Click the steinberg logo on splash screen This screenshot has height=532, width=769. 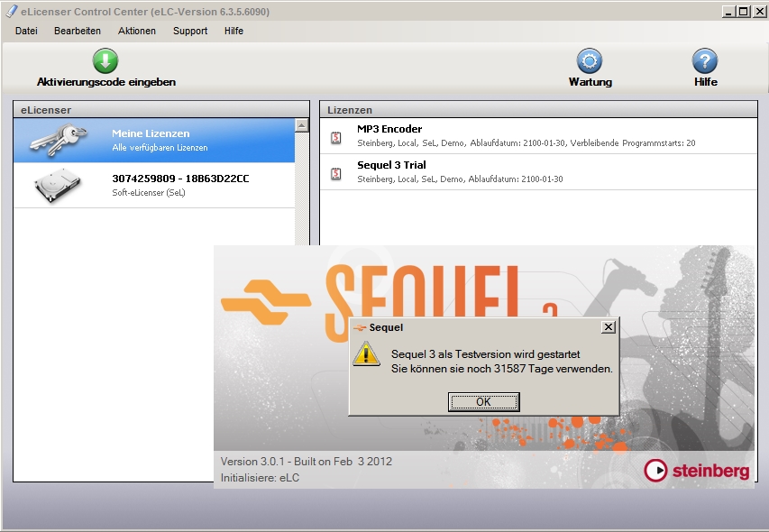coord(696,471)
